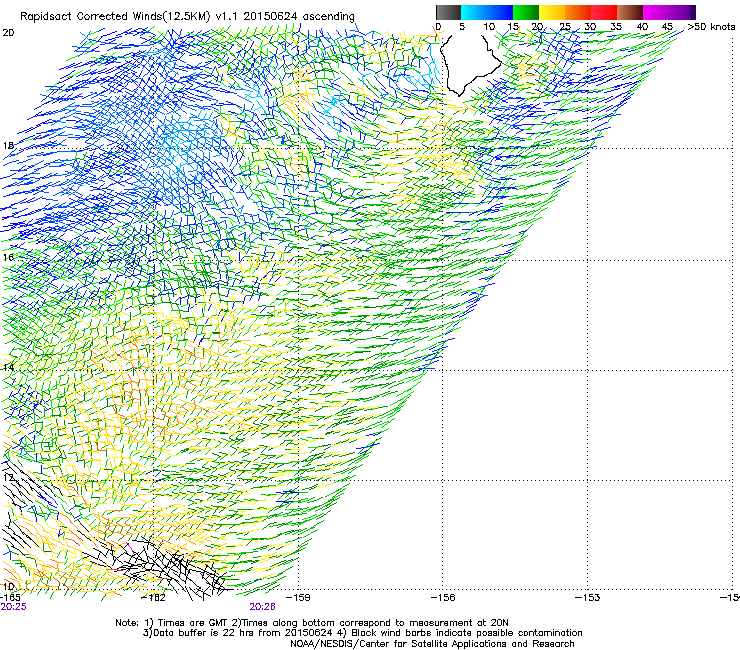Click the '>50 knots' legend label
The height and width of the screenshot is (650, 740).
[x=711, y=27]
